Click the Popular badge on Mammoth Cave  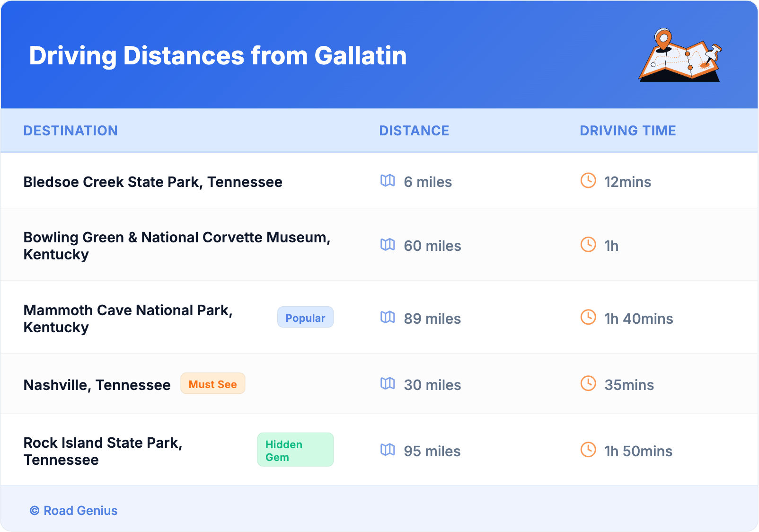[305, 318]
